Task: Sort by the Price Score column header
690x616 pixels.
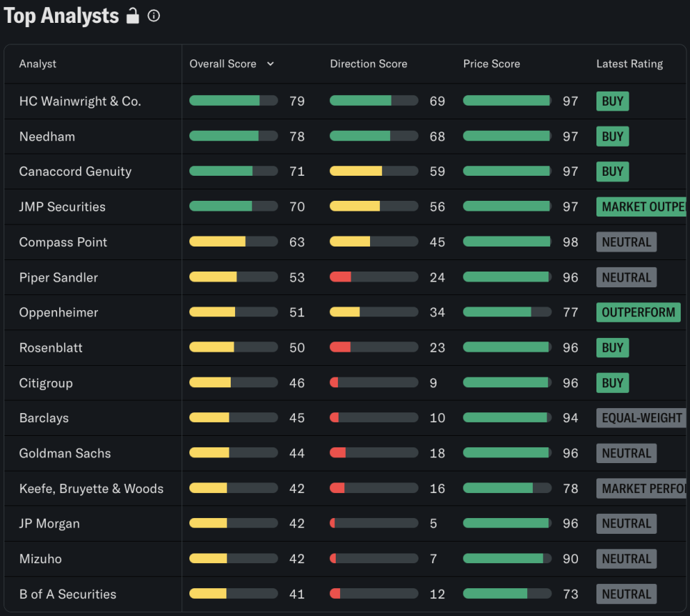Action: (x=491, y=64)
